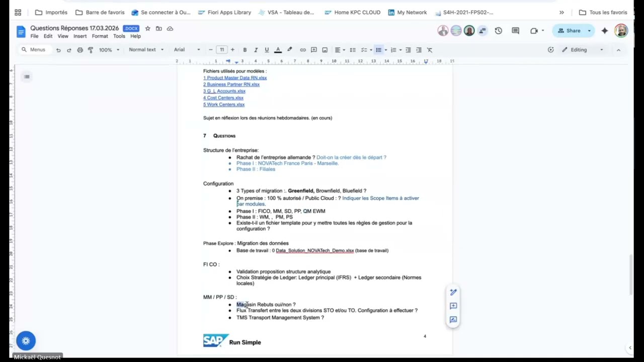This screenshot has height=362, width=644.
Task: Open the My Network LinkedIn bookmark
Action: [x=407, y=12]
